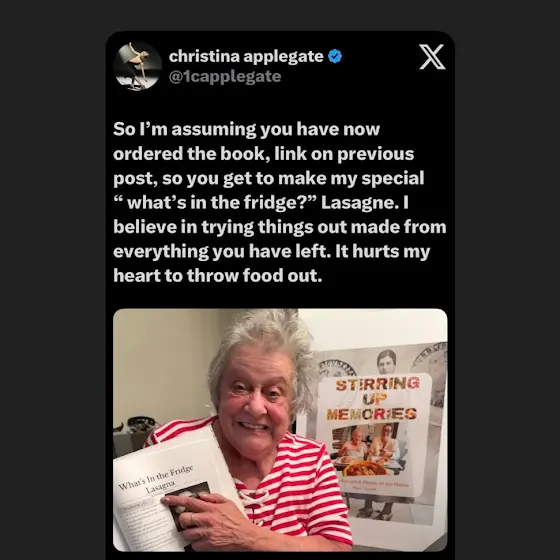Click the Stirring Up Memories book cover
560x560 pixels.
tap(373, 435)
